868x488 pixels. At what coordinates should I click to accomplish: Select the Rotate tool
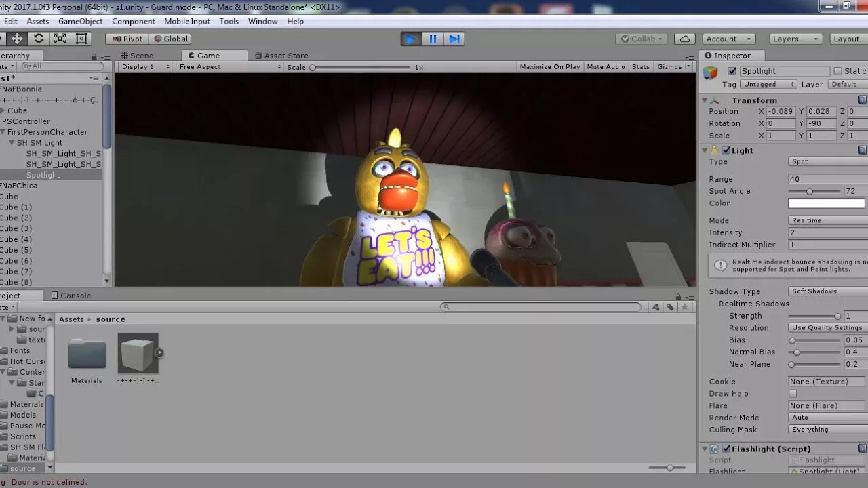[x=39, y=39]
